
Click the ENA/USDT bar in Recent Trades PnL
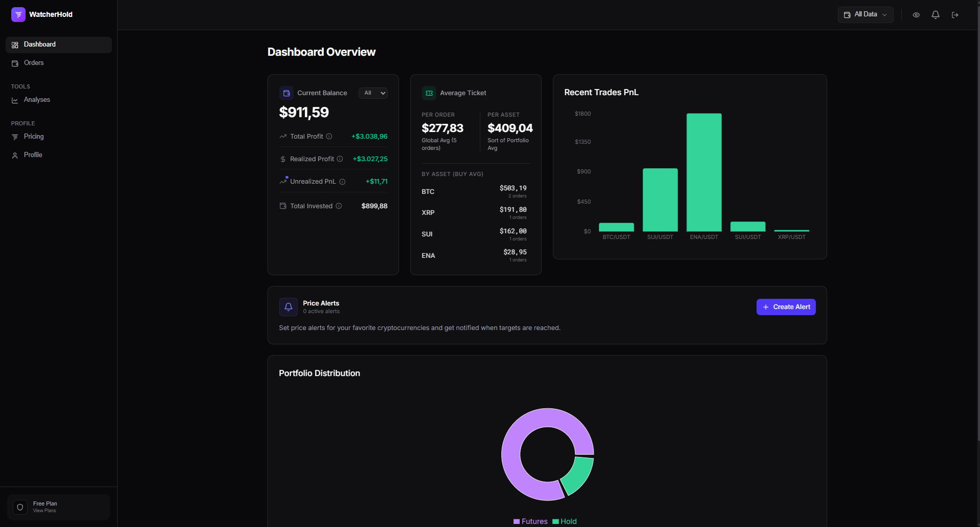coord(704,174)
